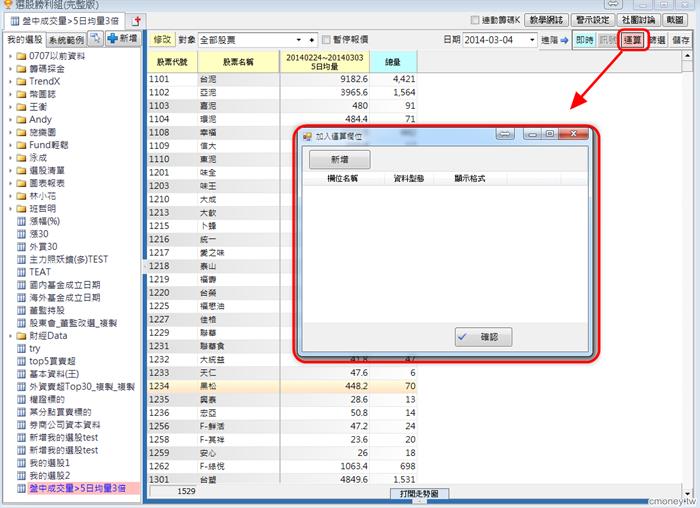This screenshot has height=508, width=700.
Task: Click the 5日均量 value 9182.6
Action: [x=354, y=79]
